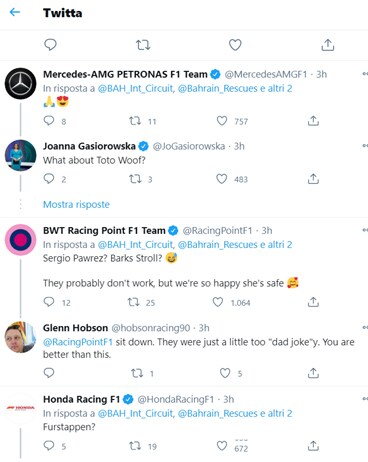Like the Mercedes-AMG PETRONAS F1 Team tweet
Screen dimensions: 368x462
click(x=222, y=121)
